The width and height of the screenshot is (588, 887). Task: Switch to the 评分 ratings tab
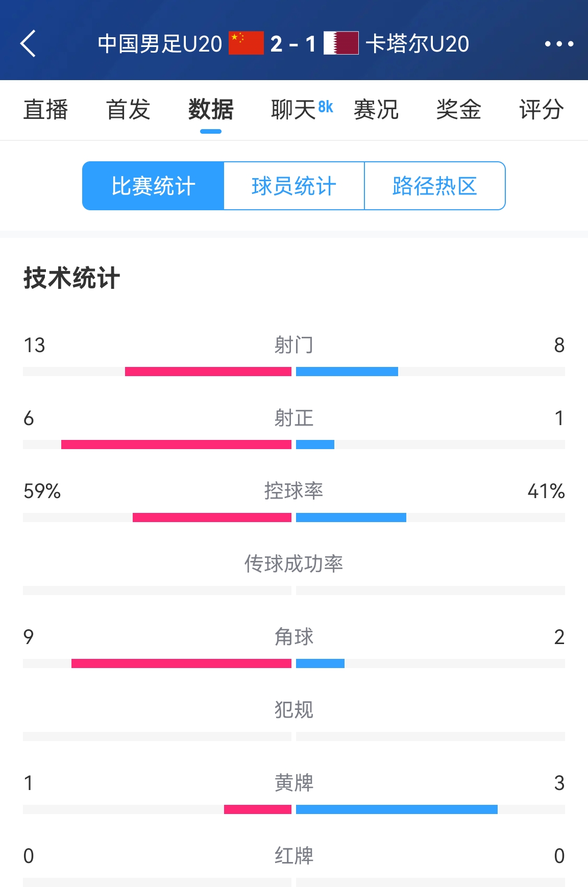click(x=542, y=110)
